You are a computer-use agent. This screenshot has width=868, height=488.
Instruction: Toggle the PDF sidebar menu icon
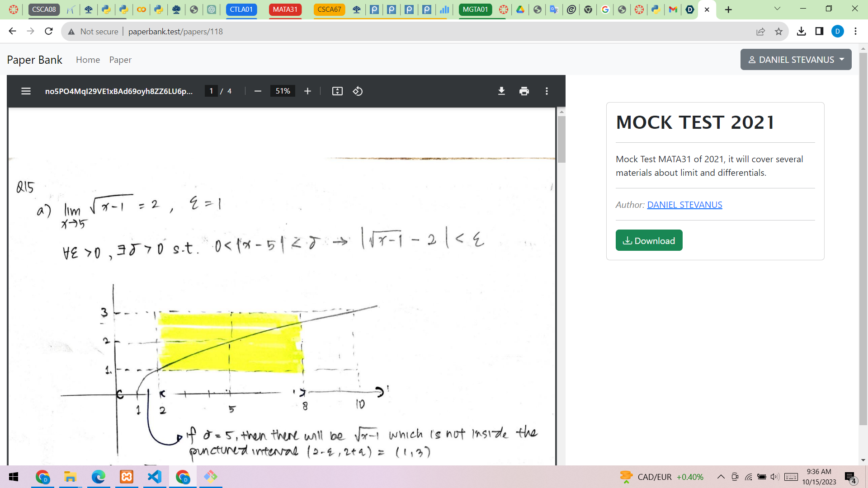[x=26, y=91]
